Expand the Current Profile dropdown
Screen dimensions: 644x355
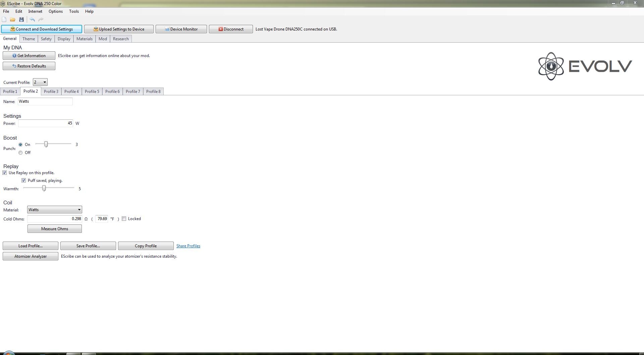pos(40,82)
